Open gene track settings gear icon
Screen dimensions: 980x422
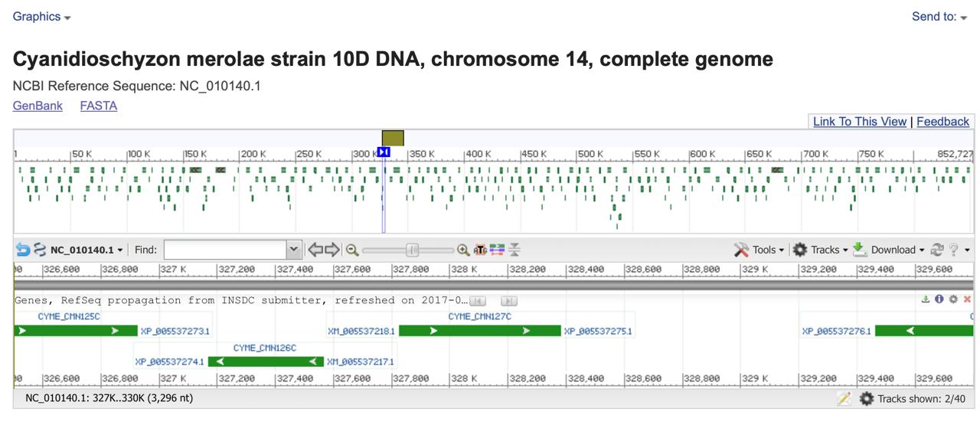(953, 299)
